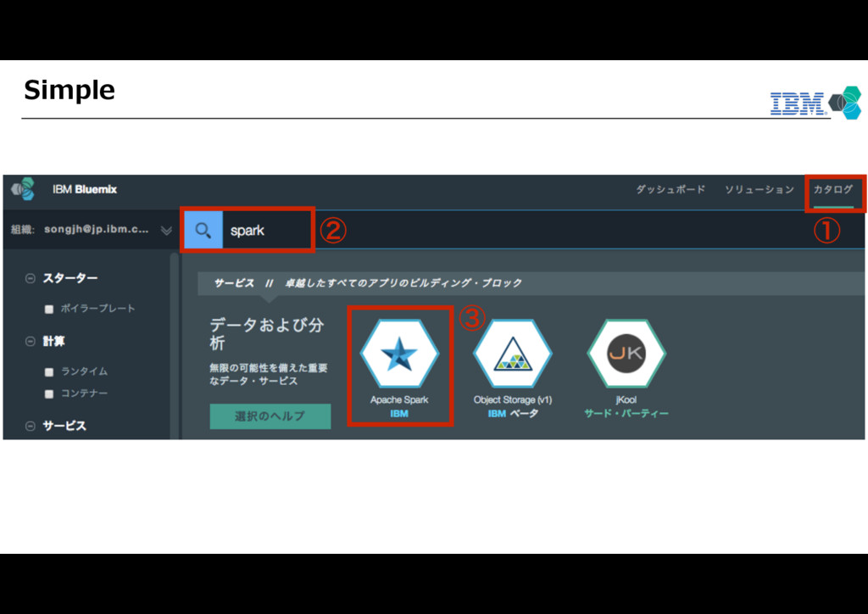Click the IBM ベータ label under Object Storage
The height and width of the screenshot is (614, 868).
513,414
